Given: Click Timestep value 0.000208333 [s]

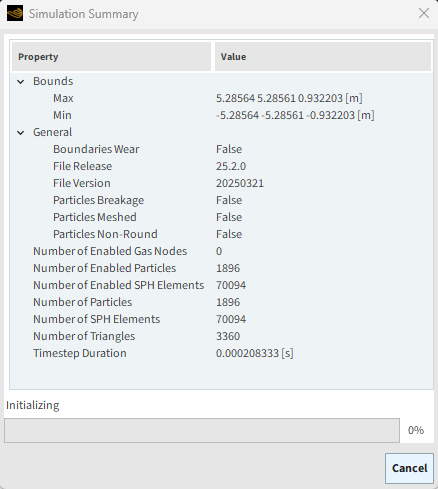Looking at the screenshot, I should (x=255, y=353).
